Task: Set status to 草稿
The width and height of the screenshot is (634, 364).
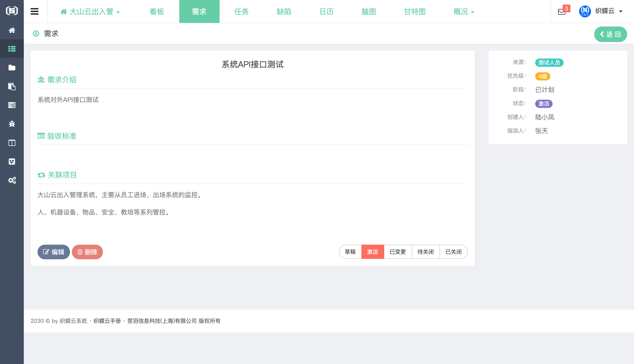Action: click(x=350, y=252)
